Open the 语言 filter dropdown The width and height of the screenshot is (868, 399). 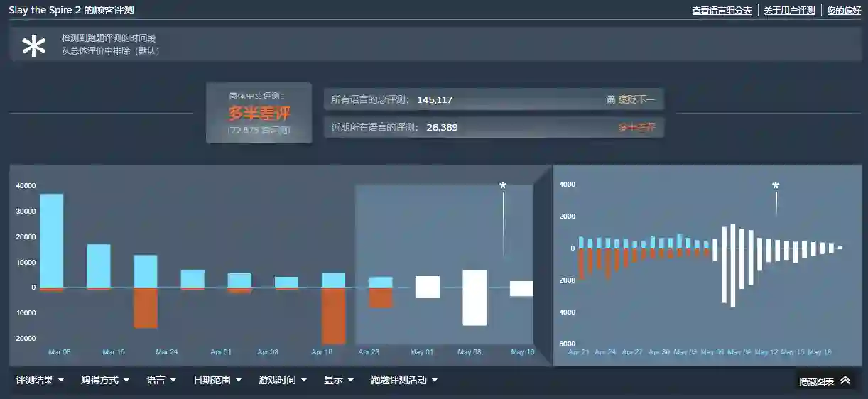[161, 380]
